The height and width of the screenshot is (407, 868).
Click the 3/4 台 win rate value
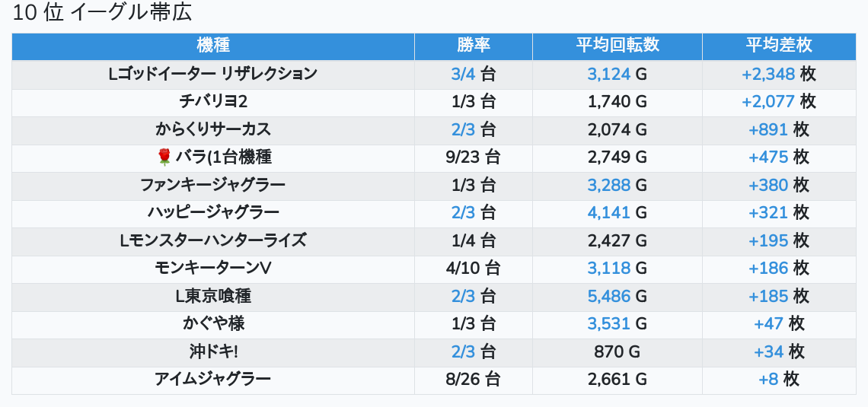coord(474,74)
